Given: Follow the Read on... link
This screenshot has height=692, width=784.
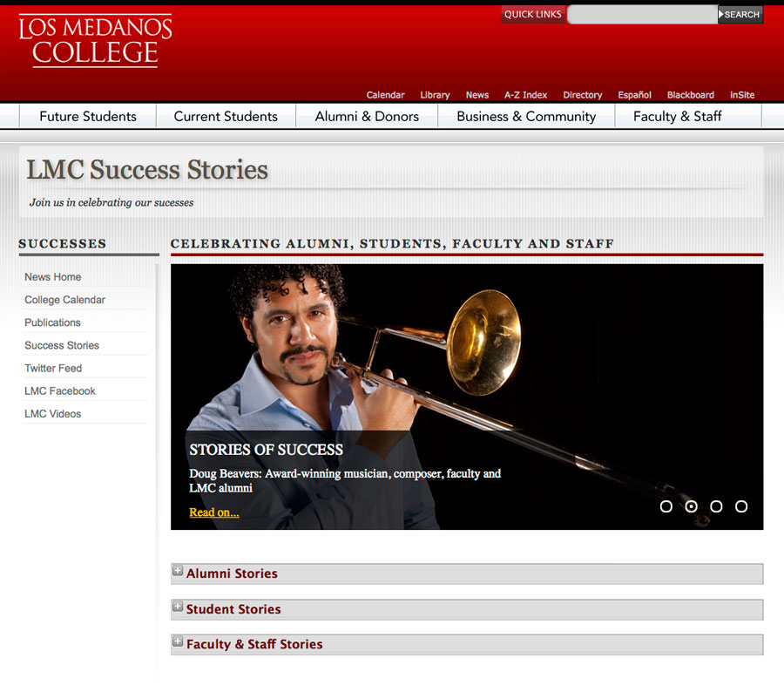Looking at the screenshot, I should (214, 512).
